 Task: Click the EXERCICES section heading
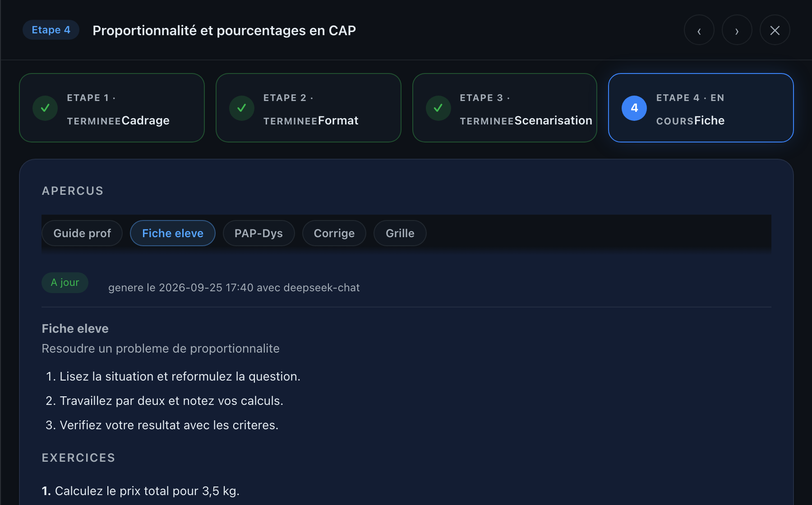click(x=78, y=458)
